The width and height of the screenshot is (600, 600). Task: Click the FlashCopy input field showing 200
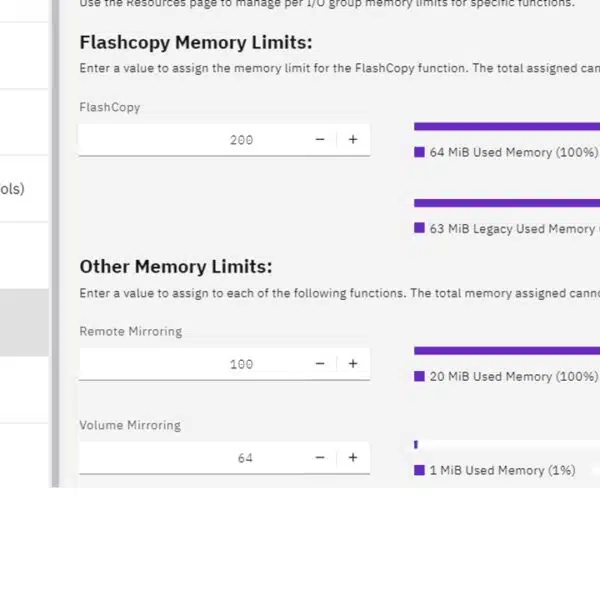coord(191,140)
